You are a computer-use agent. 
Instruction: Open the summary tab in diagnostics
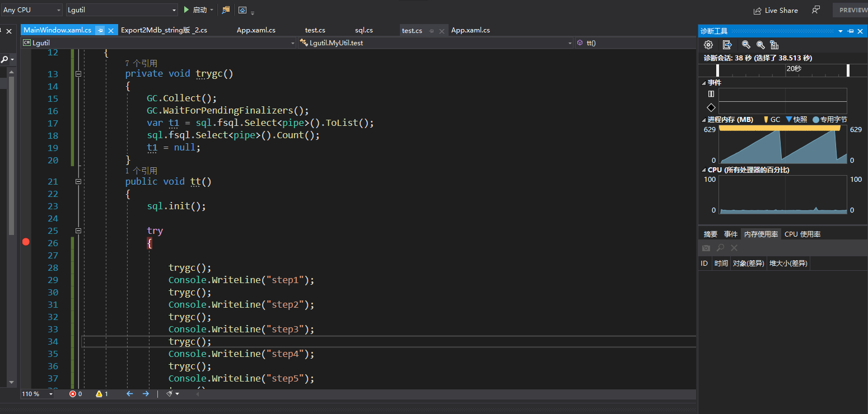(711, 234)
